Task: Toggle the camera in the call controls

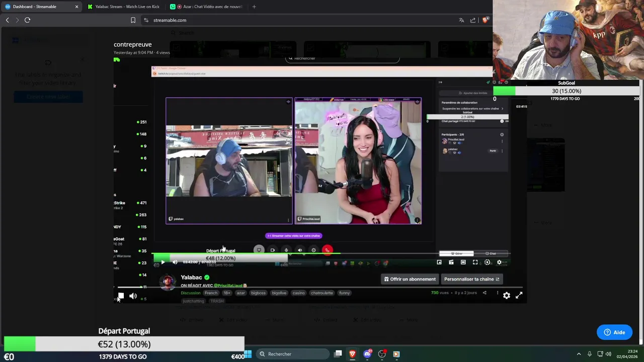Action: 273,250
